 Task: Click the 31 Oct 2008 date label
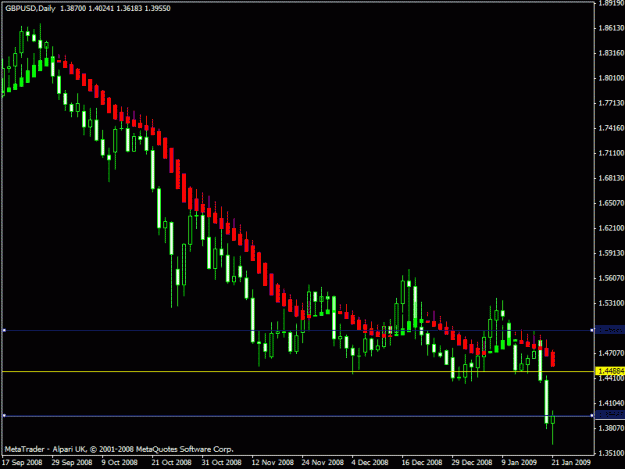pos(221,462)
